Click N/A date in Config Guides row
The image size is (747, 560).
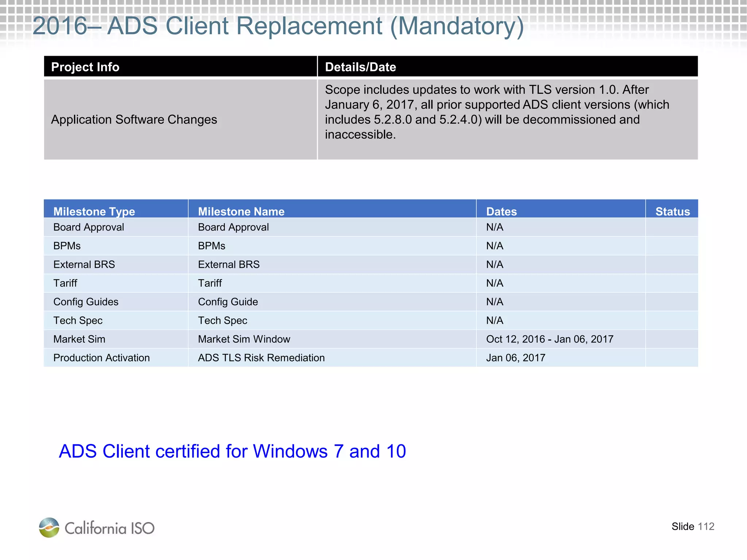pyautogui.click(x=495, y=302)
